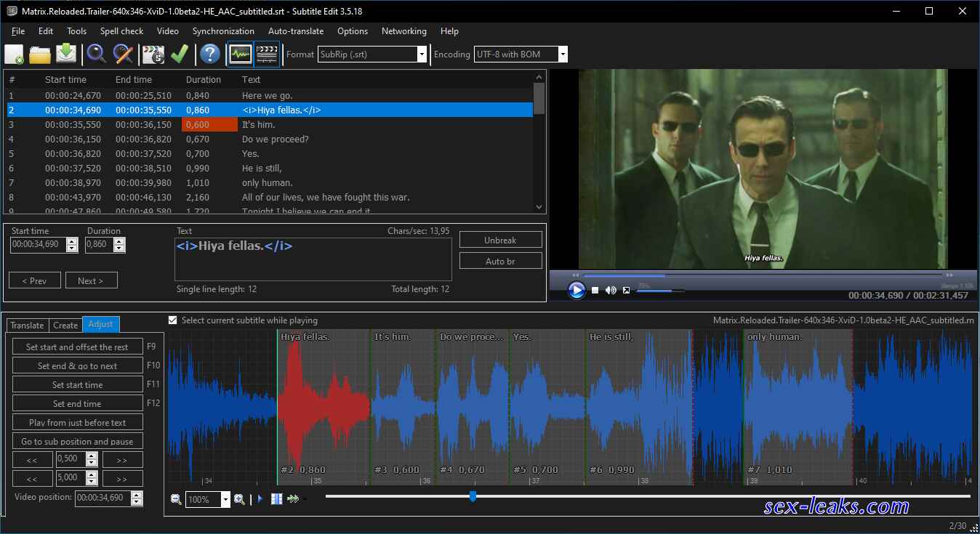Click the green triple-arrow icon under waveform
This screenshot has width=980, height=534.
tap(293, 499)
